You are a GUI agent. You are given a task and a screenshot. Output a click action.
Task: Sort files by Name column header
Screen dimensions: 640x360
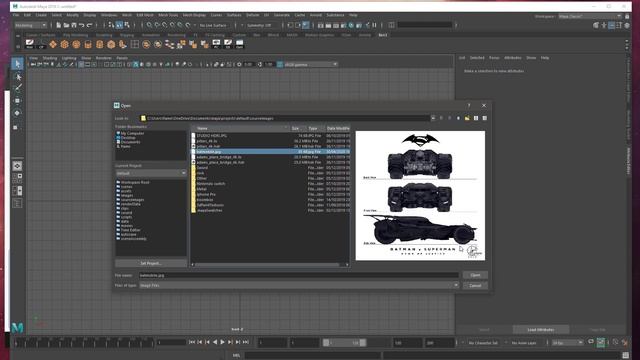pos(241,128)
